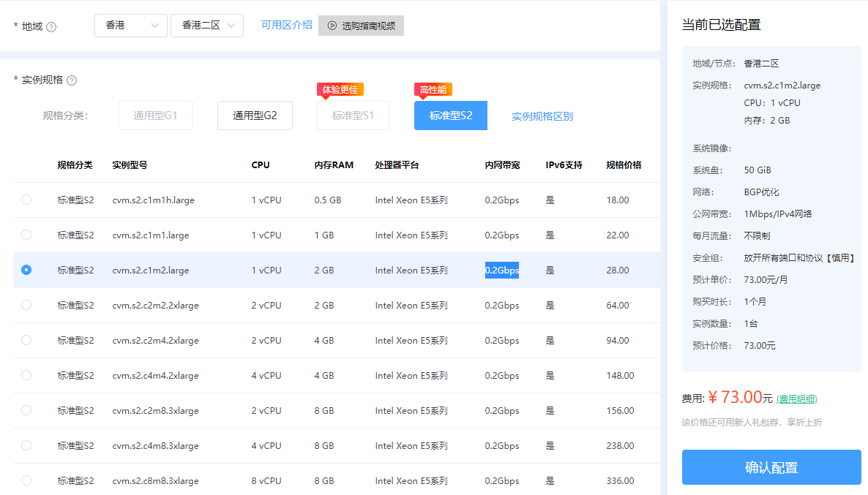Open the 费用明细 link
This screenshot has width=868, height=495.
[796, 398]
